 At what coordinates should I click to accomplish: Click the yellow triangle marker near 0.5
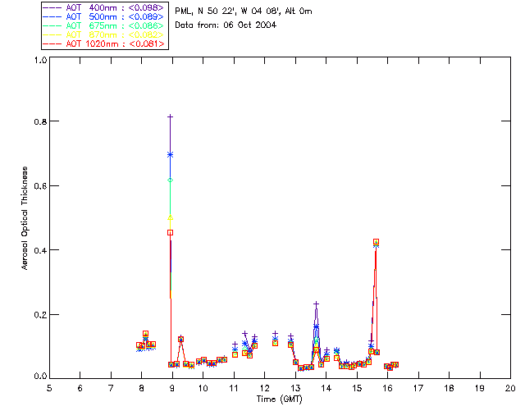[170, 217]
